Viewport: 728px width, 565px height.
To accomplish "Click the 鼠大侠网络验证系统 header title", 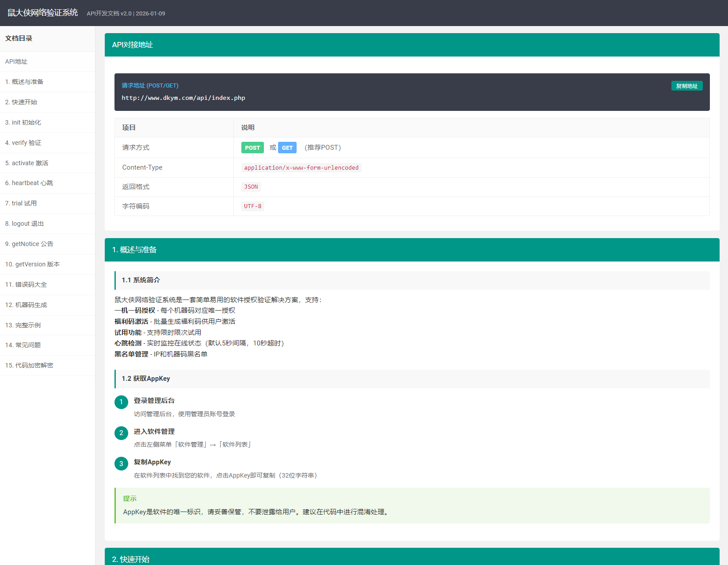I will (x=42, y=13).
